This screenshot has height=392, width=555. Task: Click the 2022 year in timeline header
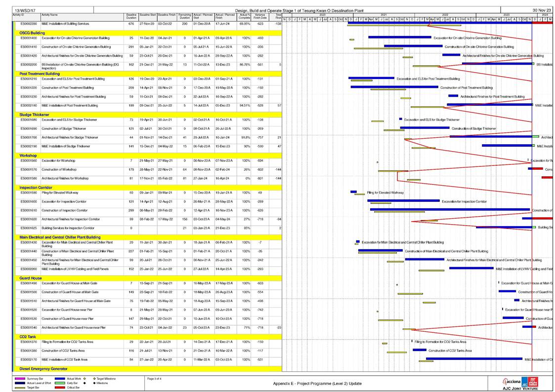click(x=445, y=15)
